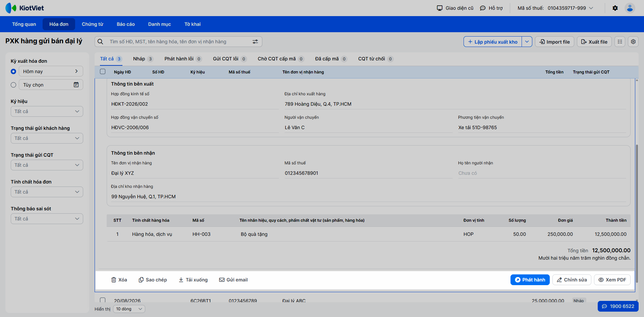Image resolution: width=644 pixels, height=317 pixels.
Task: Open the 10 dòng rows-per-page dropdown
Action: click(129, 309)
